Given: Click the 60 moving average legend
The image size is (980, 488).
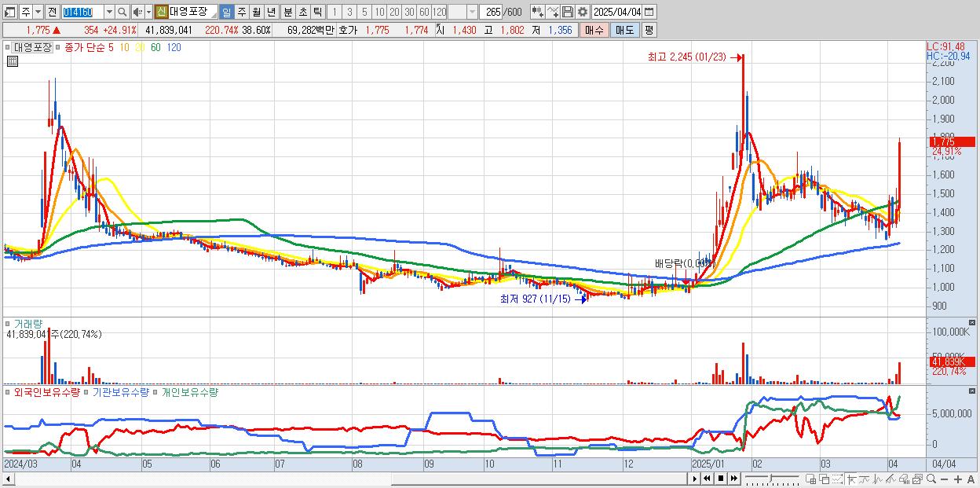Looking at the screenshot, I should (x=155, y=47).
